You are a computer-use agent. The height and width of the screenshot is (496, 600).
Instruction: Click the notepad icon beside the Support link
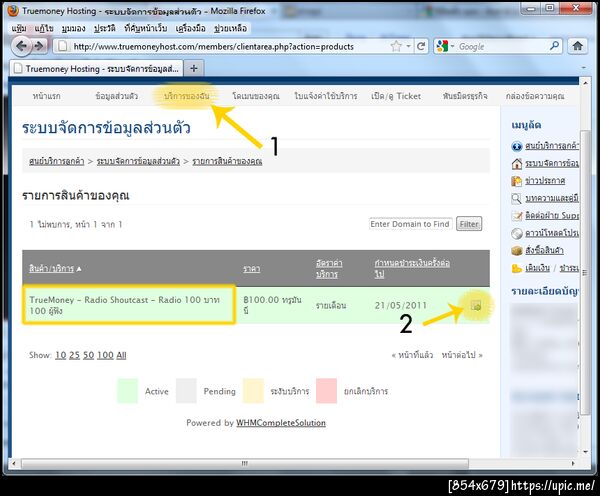(x=517, y=216)
